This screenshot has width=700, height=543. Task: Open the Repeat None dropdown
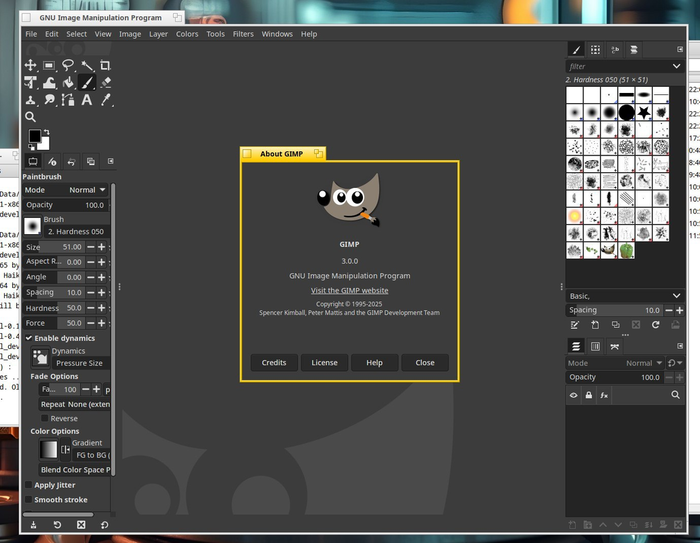tap(75, 404)
